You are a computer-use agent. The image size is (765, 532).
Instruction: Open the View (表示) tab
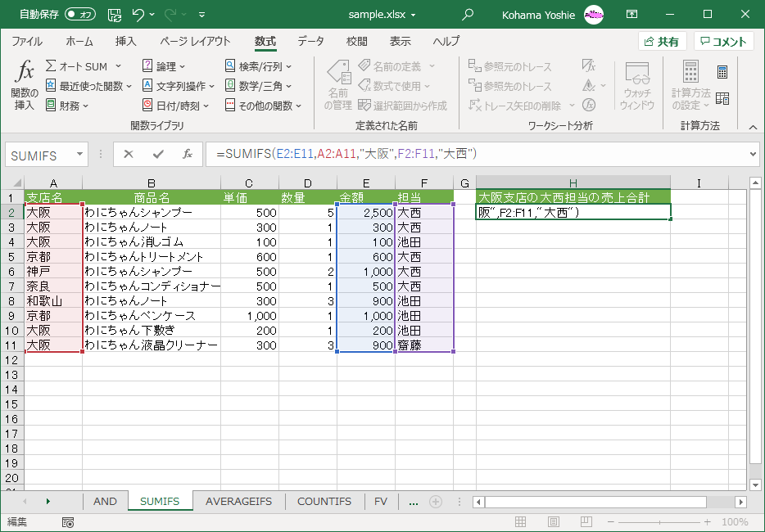pos(400,42)
